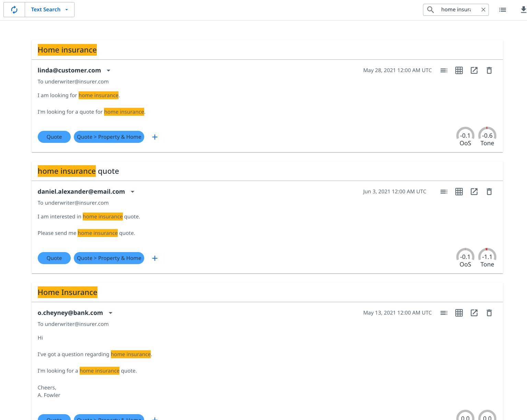Open the Text Search mode dropdown
This screenshot has height=420, width=527.
pyautogui.click(x=67, y=9)
